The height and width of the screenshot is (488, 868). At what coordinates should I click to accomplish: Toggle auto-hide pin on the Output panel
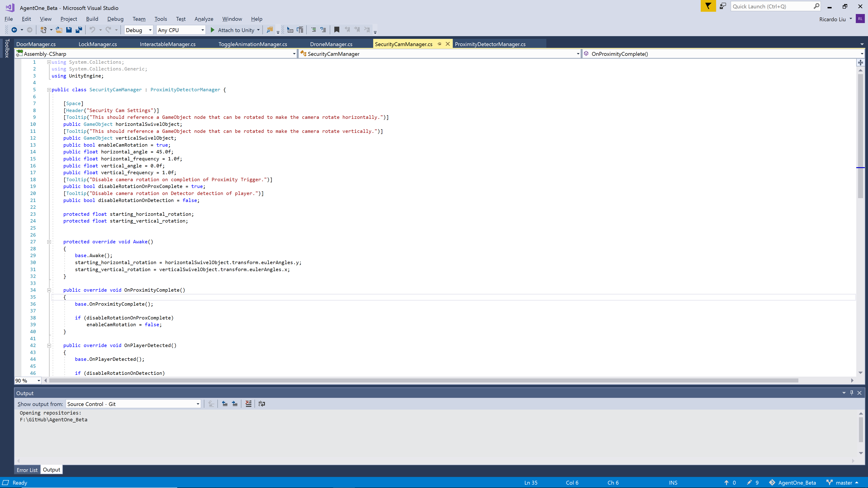click(x=851, y=393)
